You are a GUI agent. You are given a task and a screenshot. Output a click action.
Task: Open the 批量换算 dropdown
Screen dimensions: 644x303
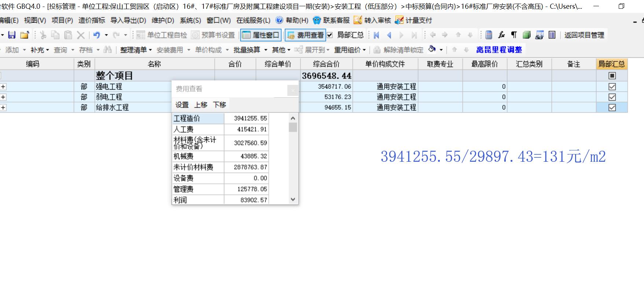tap(250, 50)
